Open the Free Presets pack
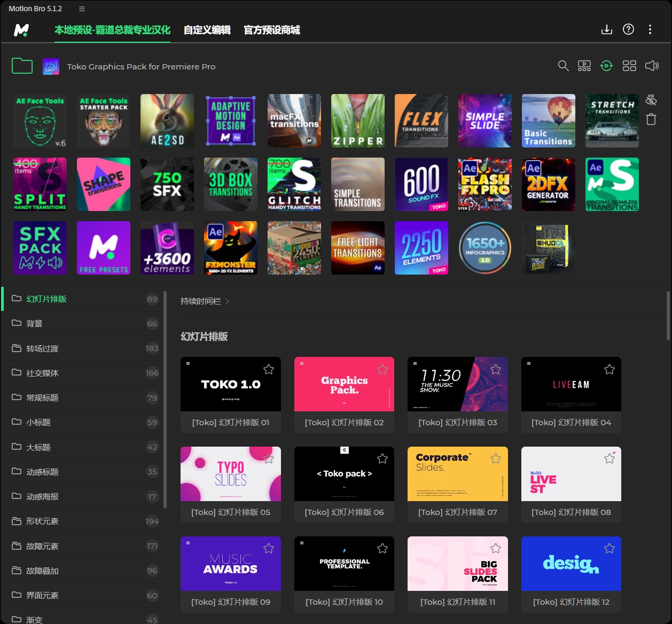Viewport: 672px width, 624px height. [x=104, y=248]
